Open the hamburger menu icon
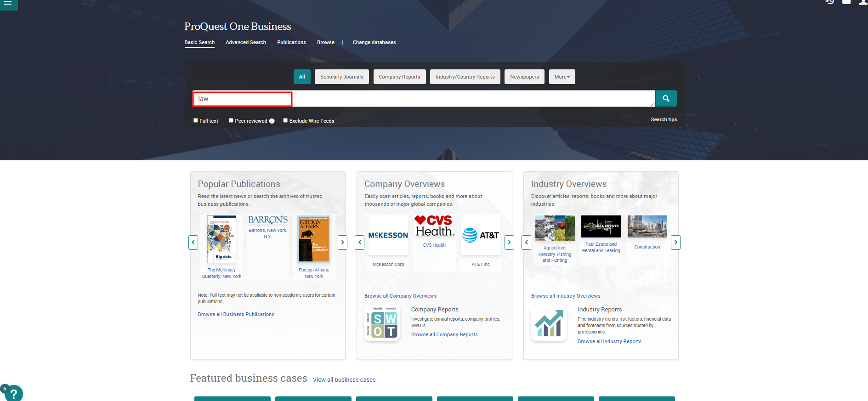Viewport: 868px width, 401px height. tap(8, 3)
